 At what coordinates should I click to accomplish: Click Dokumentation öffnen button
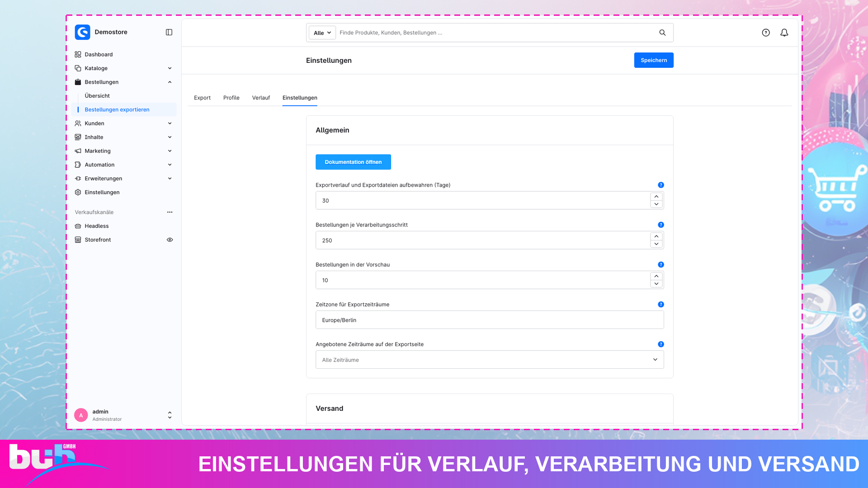pos(353,162)
